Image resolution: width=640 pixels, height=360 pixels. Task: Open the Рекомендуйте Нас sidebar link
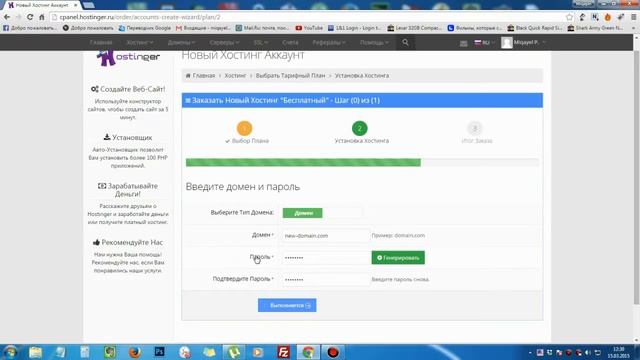click(128, 242)
